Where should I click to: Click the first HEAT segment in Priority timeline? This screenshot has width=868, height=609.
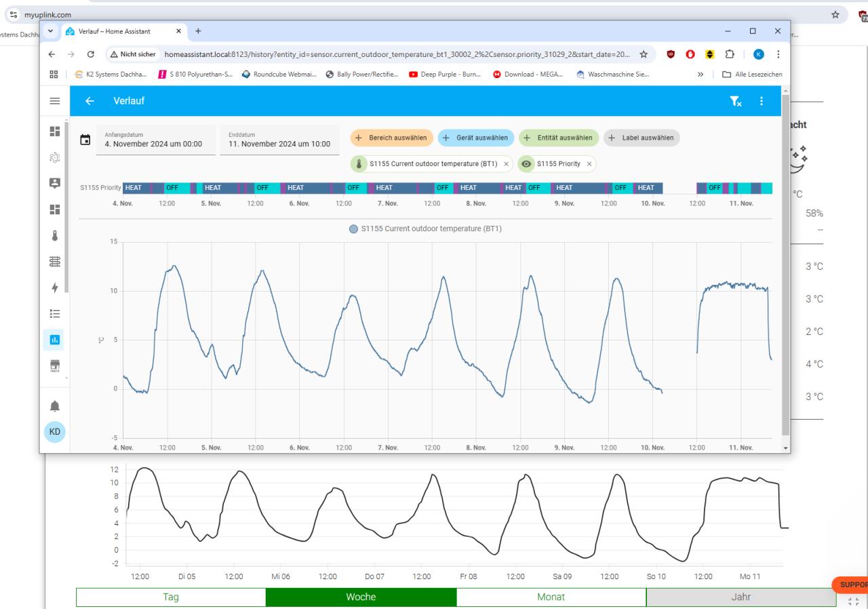click(x=136, y=188)
